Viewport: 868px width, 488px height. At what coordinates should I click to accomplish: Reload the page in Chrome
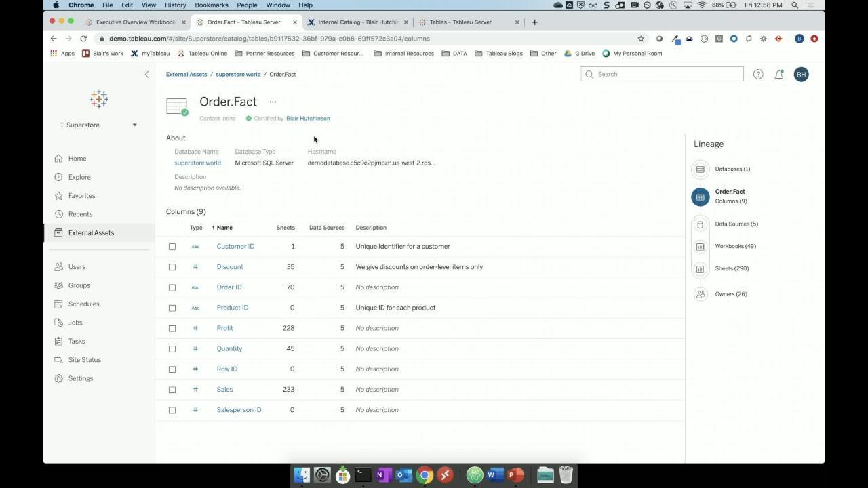[83, 39]
